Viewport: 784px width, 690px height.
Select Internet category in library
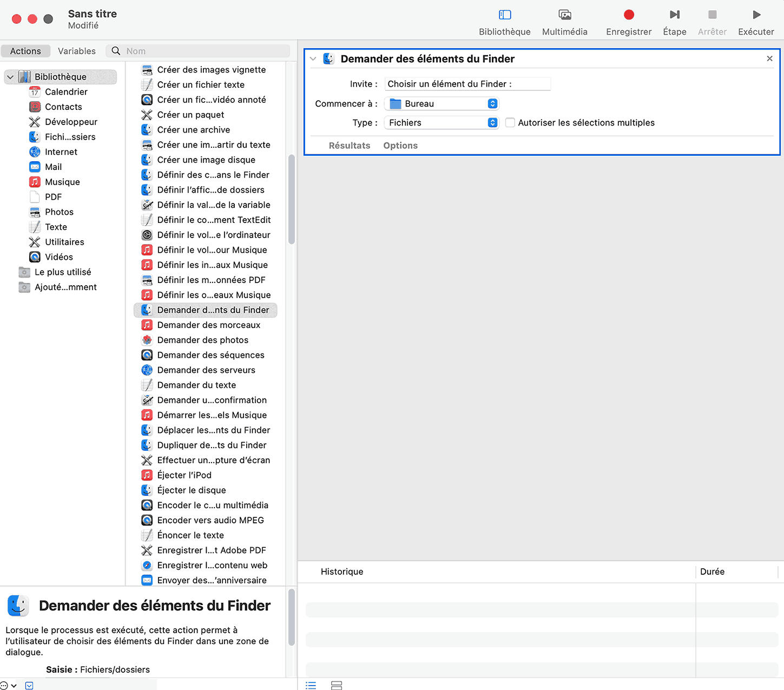(x=61, y=152)
